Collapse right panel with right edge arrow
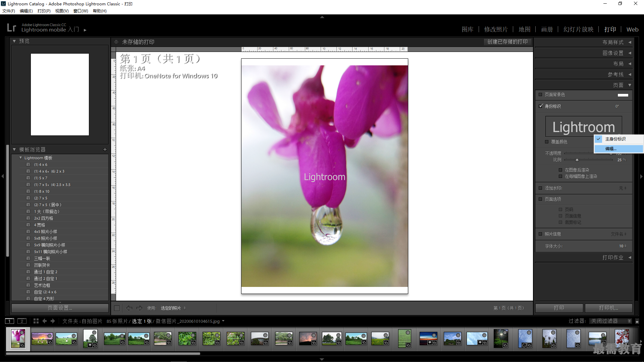644x362 pixels. click(x=641, y=176)
